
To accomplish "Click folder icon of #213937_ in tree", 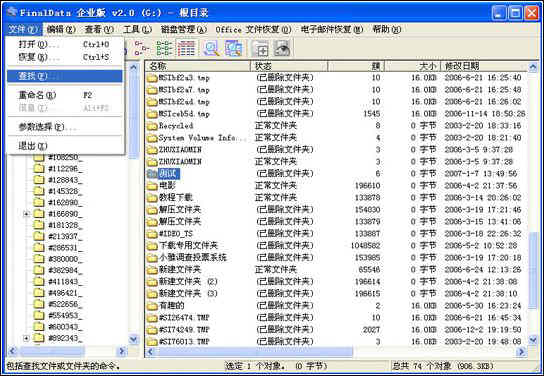I will coord(39,237).
